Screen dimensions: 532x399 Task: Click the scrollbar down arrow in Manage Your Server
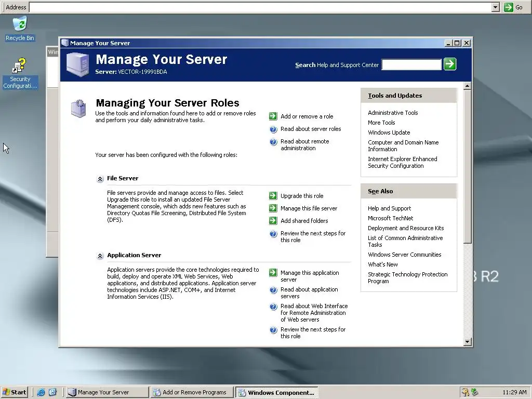(x=467, y=342)
